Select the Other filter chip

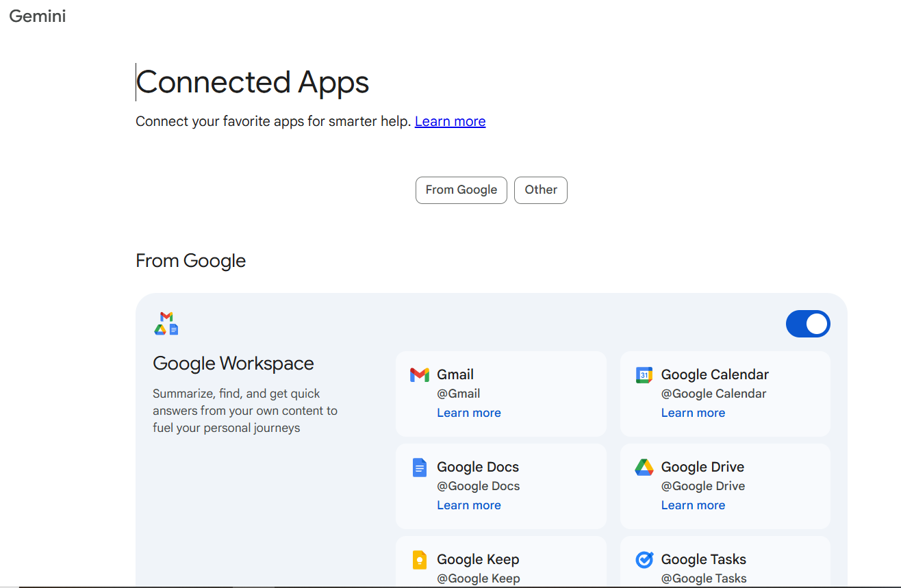point(541,190)
